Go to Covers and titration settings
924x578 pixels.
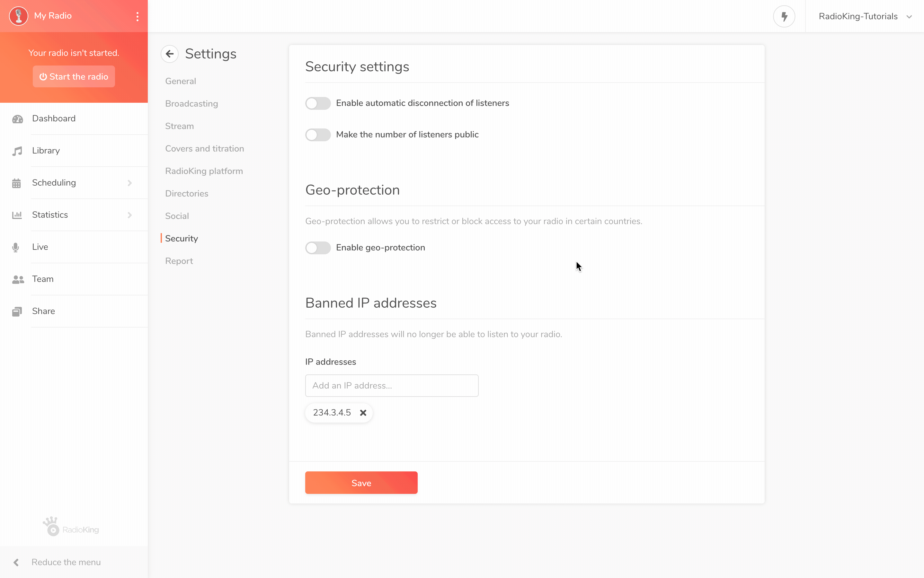point(205,149)
